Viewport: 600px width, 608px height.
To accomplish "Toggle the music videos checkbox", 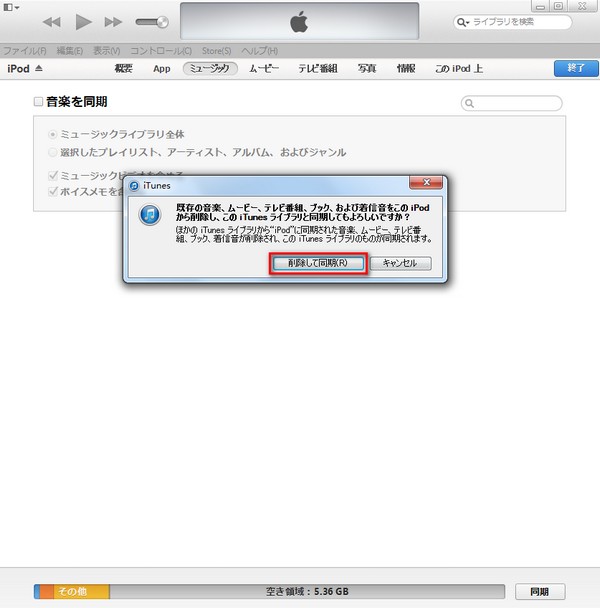I will (x=53, y=176).
